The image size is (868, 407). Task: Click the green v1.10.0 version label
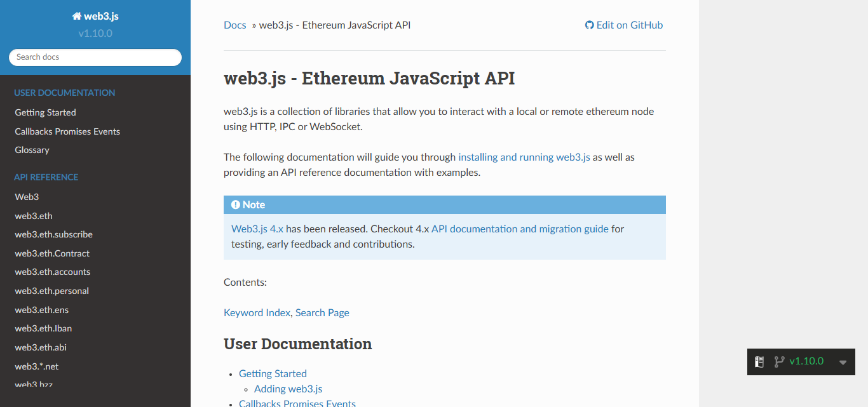click(x=806, y=361)
